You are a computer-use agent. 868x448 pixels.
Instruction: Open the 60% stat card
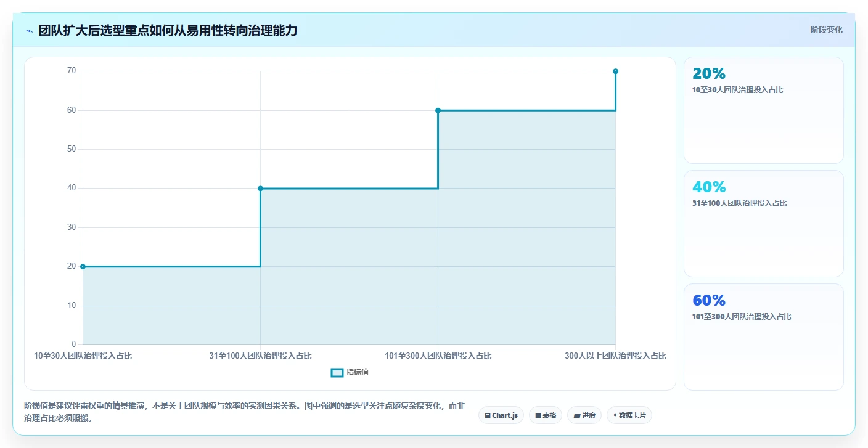click(x=763, y=337)
